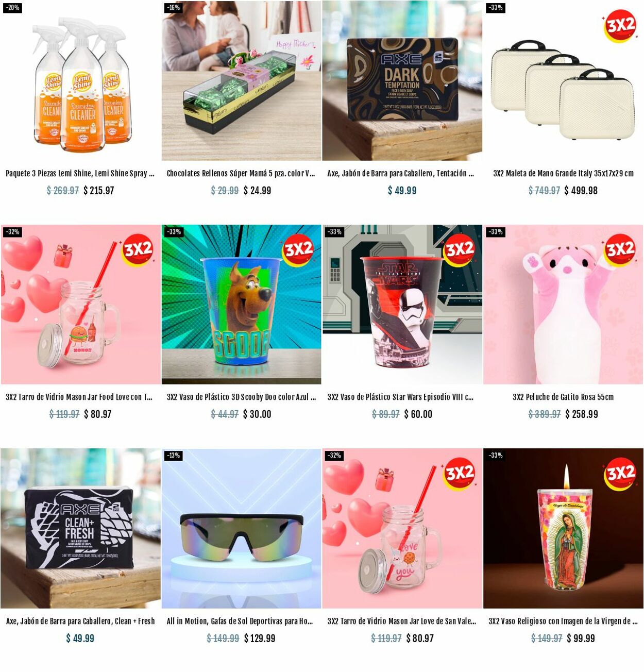Open All in Motion Gafas de Sol Deportivas title

(240, 621)
